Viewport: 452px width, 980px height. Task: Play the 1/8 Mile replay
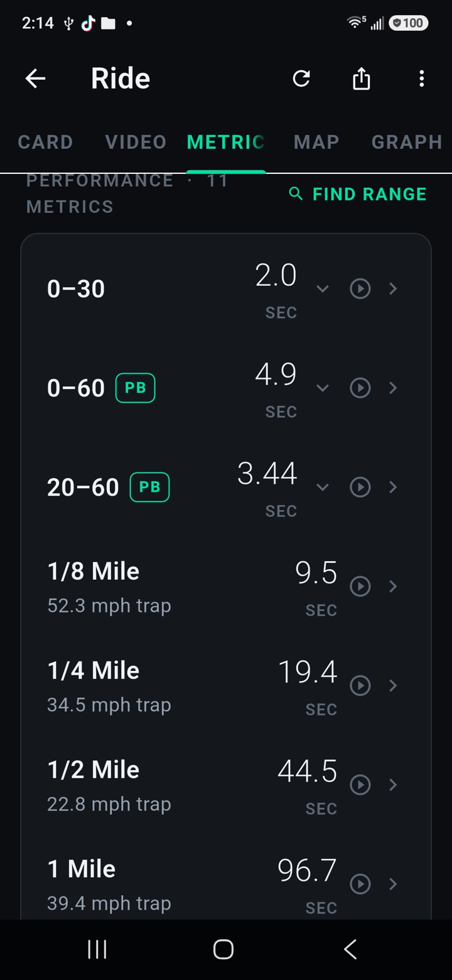(360, 586)
